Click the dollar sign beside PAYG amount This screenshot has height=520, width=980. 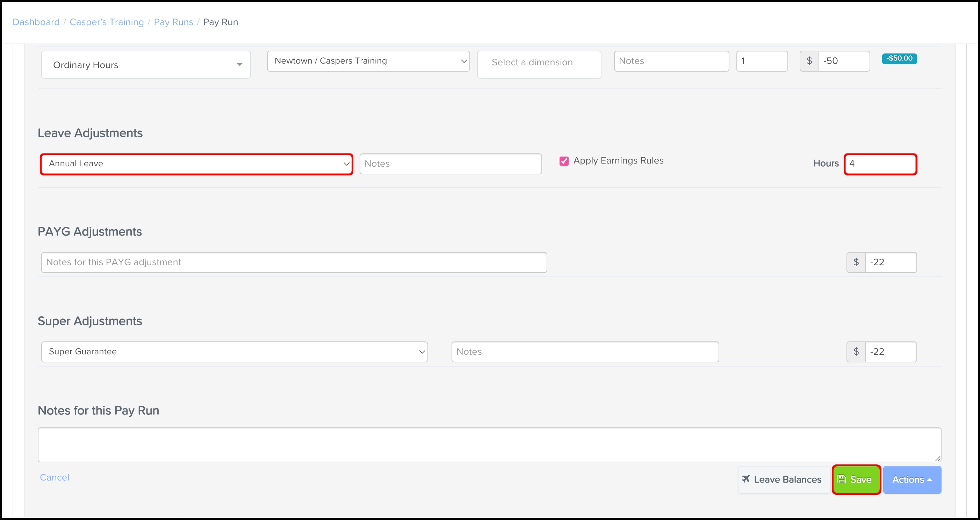pyautogui.click(x=856, y=262)
